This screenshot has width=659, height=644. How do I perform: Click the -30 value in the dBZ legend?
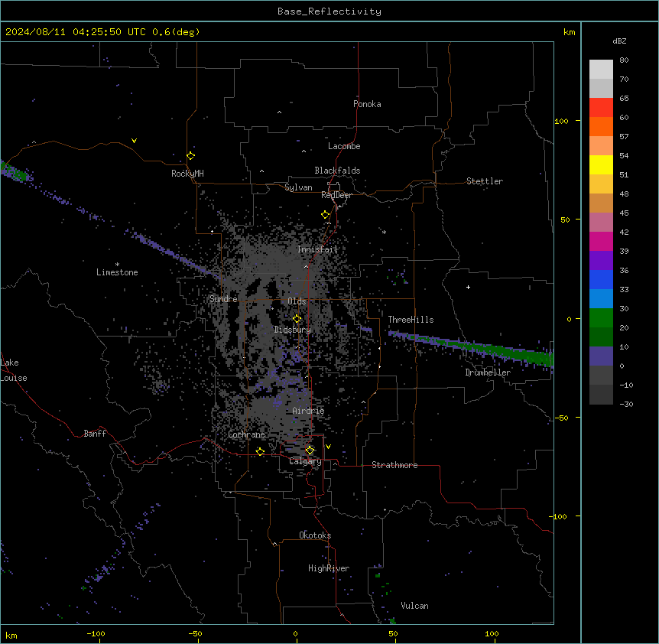[x=626, y=404]
